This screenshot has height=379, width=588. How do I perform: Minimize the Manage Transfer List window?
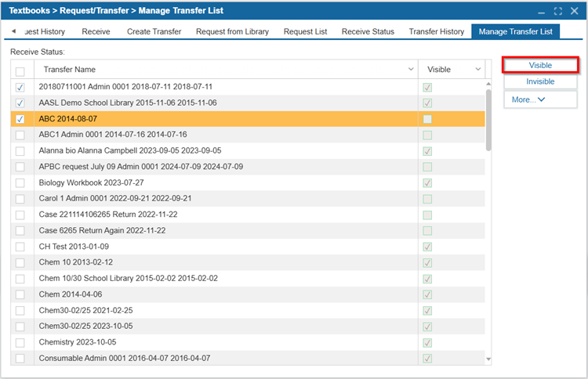click(541, 11)
